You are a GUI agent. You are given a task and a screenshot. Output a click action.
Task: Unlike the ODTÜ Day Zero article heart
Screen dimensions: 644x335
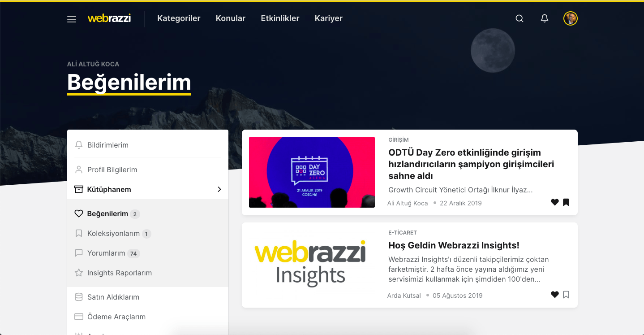[555, 202]
